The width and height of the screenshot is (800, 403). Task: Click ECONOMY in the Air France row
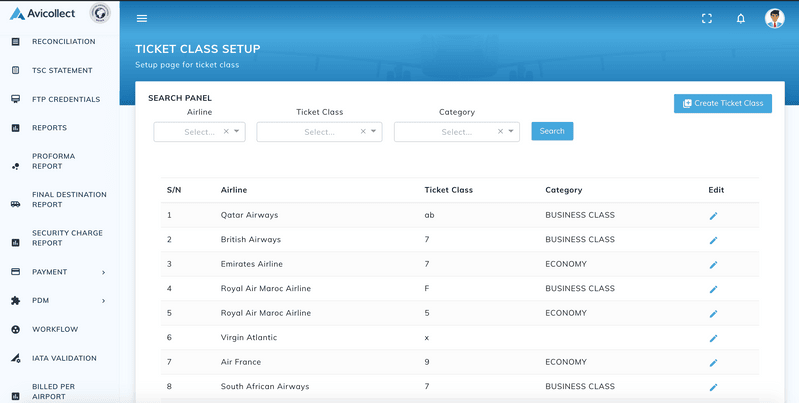point(566,362)
